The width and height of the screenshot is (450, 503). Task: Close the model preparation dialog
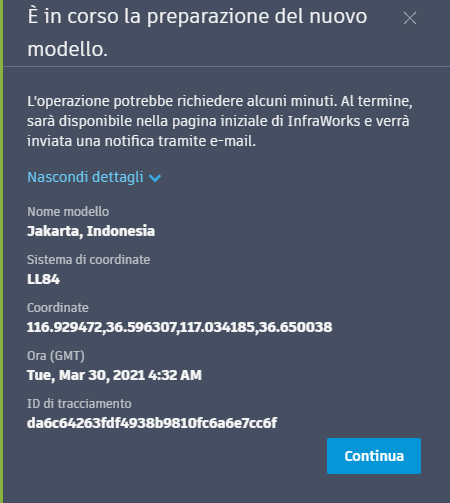point(410,18)
